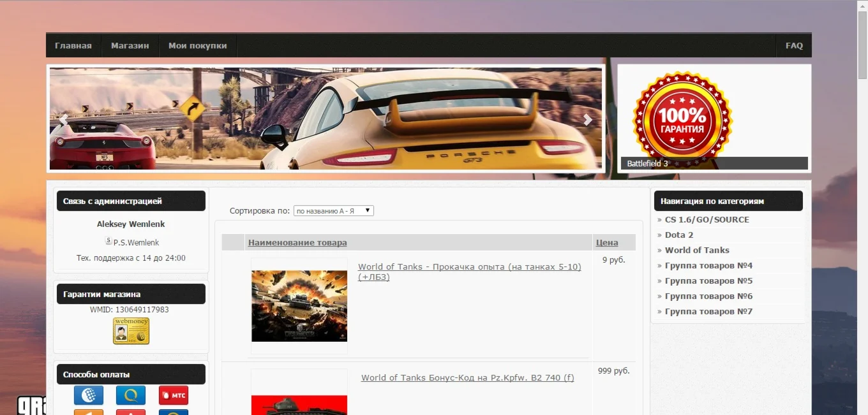Click the page vertical scrollbar thumb
The height and width of the screenshot is (415, 868).
[x=862, y=45]
